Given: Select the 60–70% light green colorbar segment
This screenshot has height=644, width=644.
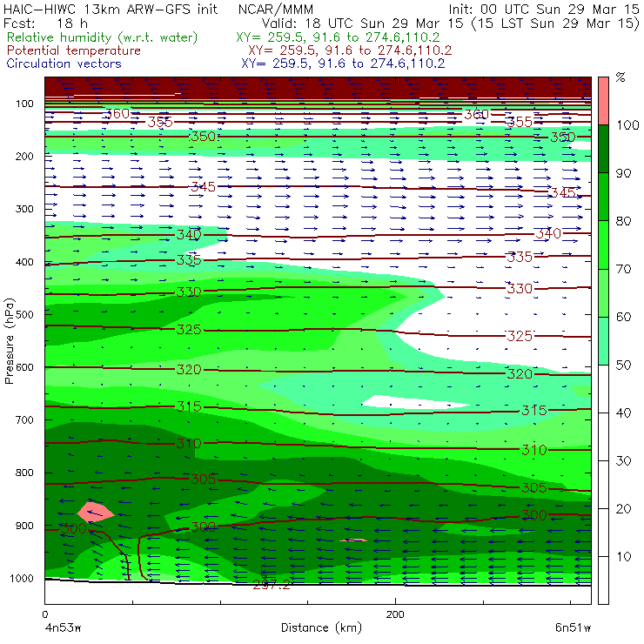Looking at the screenshot, I should 603,292.
